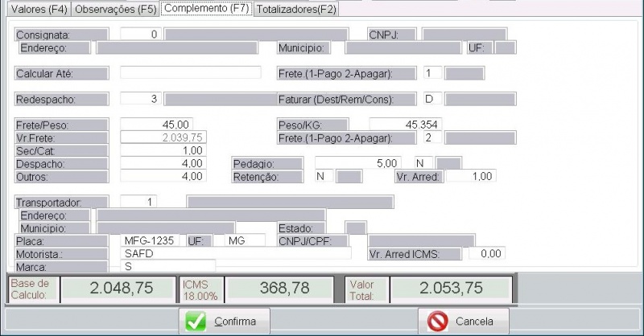Image resolution: width=644 pixels, height=336 pixels.
Task: Go to the Totalizadores (F2) tab
Action: [x=295, y=10]
